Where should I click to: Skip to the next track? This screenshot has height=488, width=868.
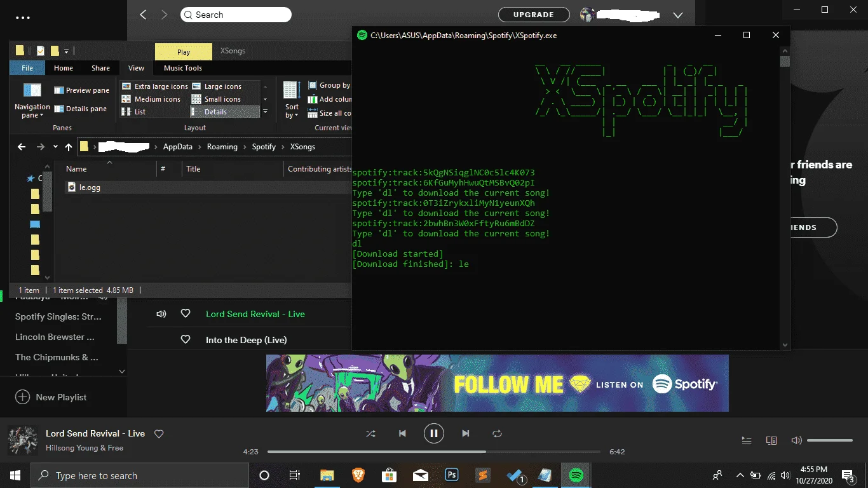tap(466, 433)
